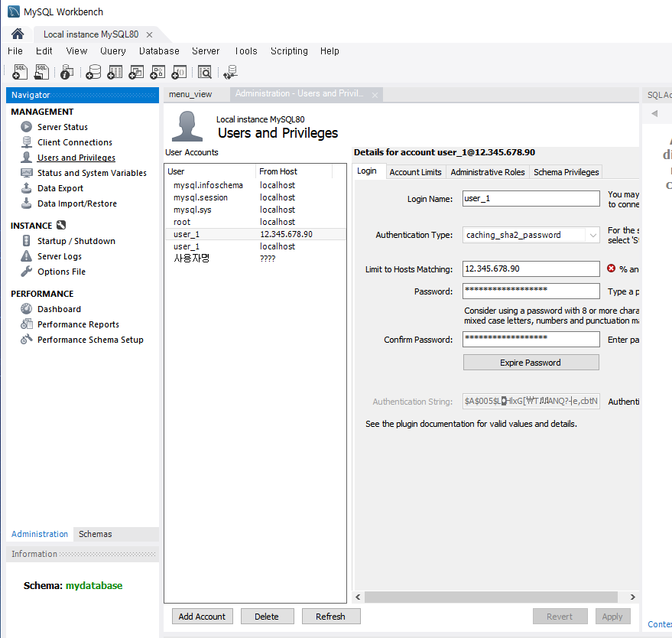Go to the home screen icon
The image size is (672, 638).
[x=18, y=34]
